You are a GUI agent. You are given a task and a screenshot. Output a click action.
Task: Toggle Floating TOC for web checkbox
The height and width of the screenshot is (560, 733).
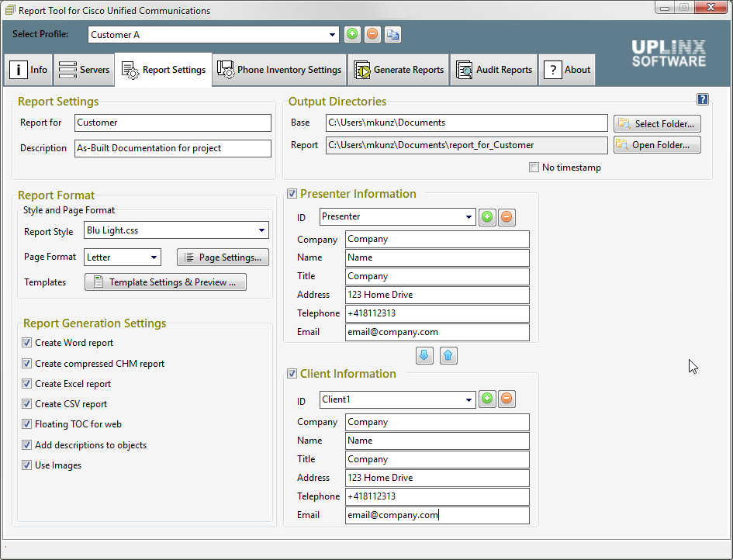point(26,424)
